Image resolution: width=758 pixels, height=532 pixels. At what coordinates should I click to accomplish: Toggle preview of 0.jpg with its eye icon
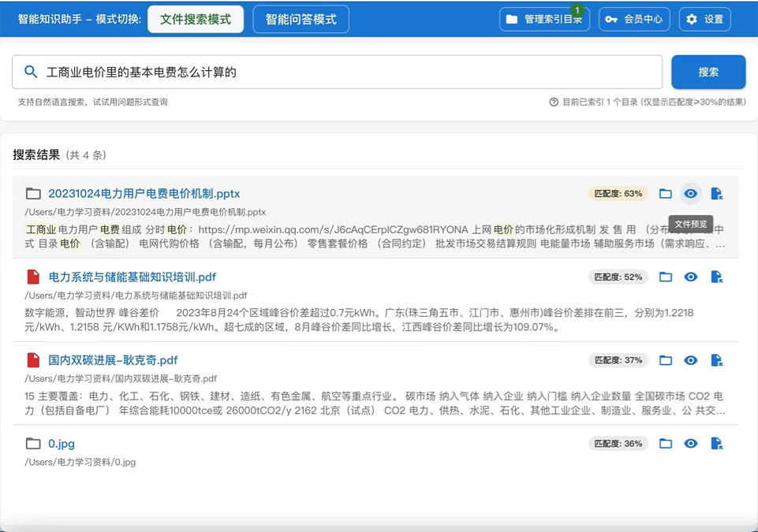tap(691, 443)
